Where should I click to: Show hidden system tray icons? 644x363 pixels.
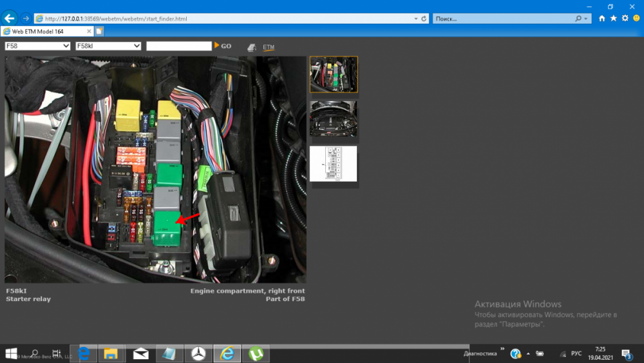point(528,353)
